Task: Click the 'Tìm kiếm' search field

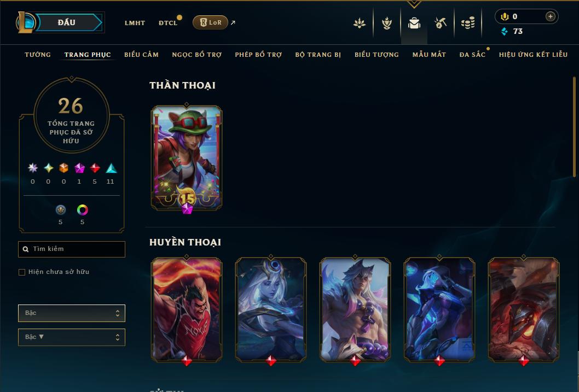Action: coord(72,249)
